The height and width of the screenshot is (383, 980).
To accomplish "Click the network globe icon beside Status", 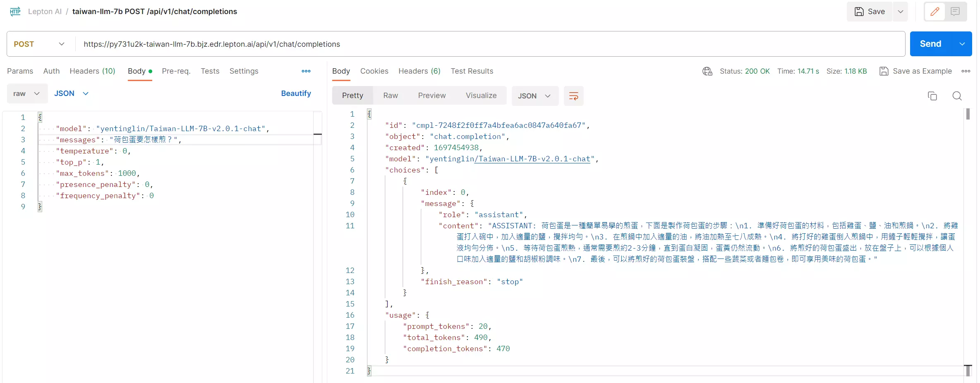I will click(x=707, y=71).
